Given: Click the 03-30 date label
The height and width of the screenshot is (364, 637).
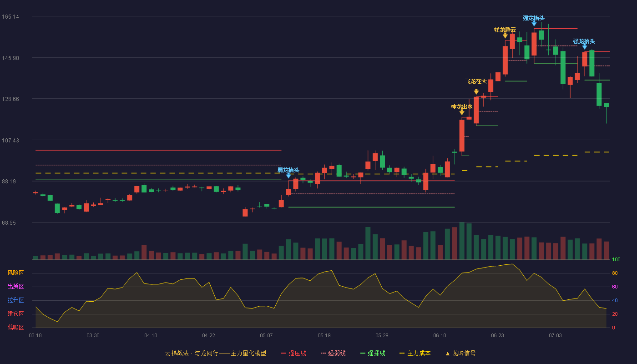Looking at the screenshot, I should pos(93,335).
